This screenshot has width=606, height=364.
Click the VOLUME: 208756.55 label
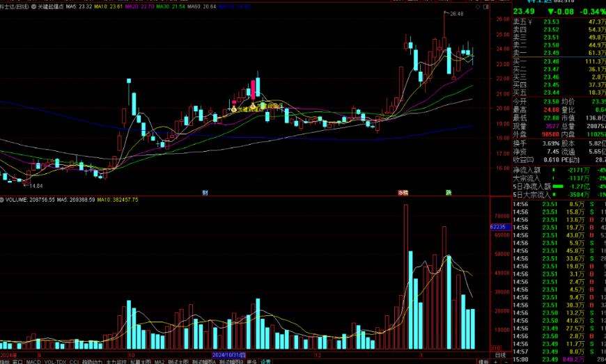point(31,200)
